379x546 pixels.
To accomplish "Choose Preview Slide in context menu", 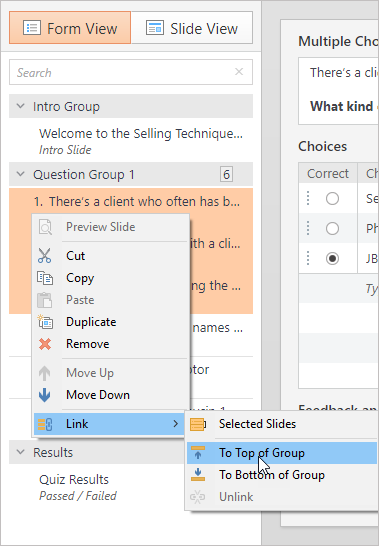I will point(111,227).
